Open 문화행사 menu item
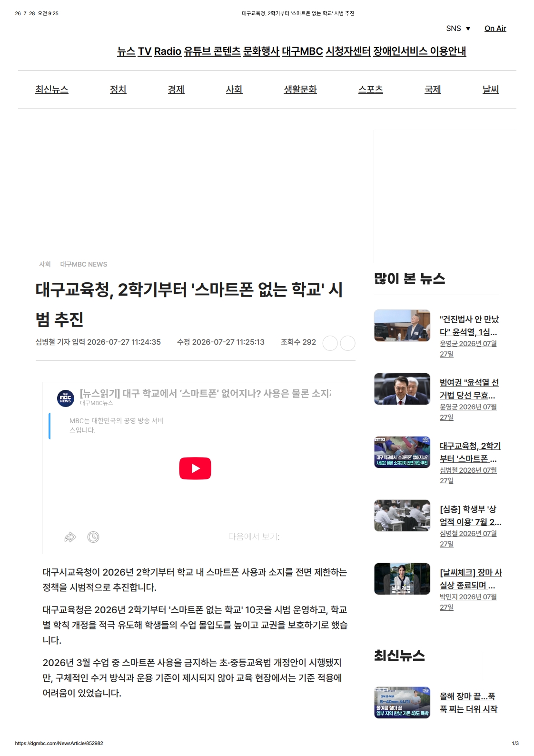Image resolution: width=534 pixels, height=756 pixels. (261, 51)
